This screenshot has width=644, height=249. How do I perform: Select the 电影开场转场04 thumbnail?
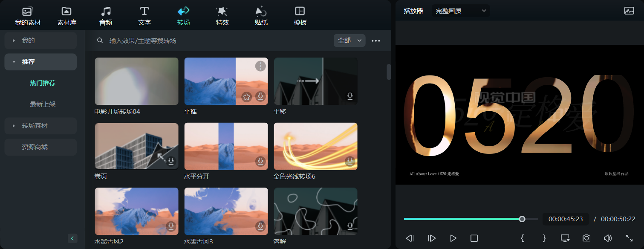click(x=136, y=81)
